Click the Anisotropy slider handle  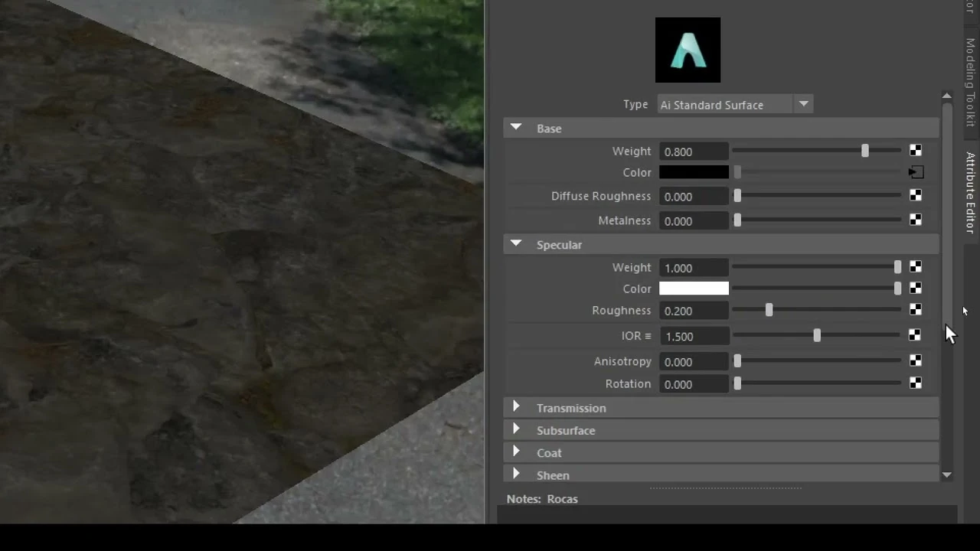pyautogui.click(x=737, y=360)
